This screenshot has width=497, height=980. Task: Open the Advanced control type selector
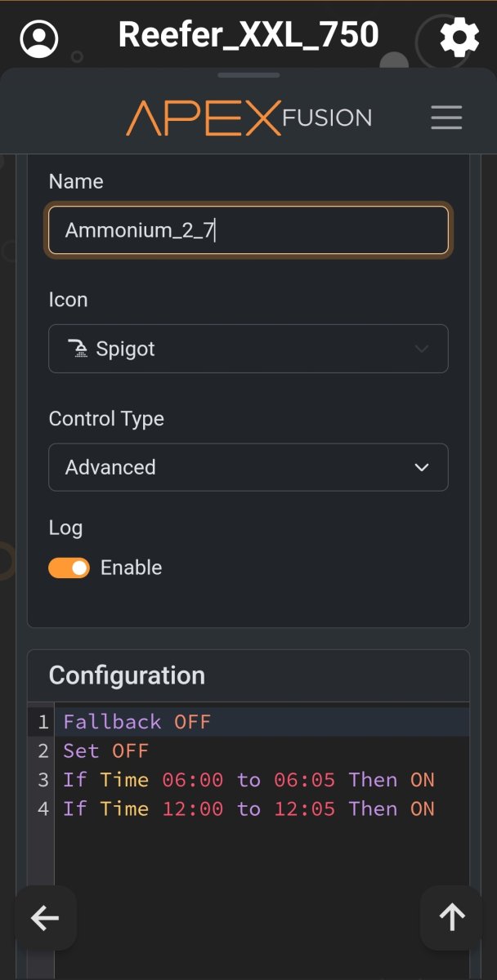click(248, 467)
